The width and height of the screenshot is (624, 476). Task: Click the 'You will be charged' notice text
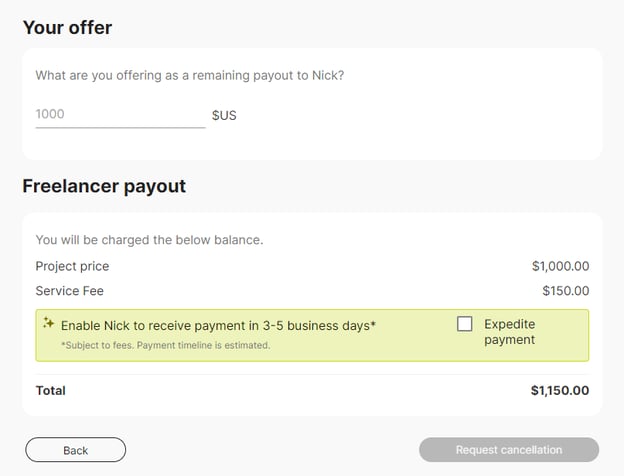[x=149, y=240]
